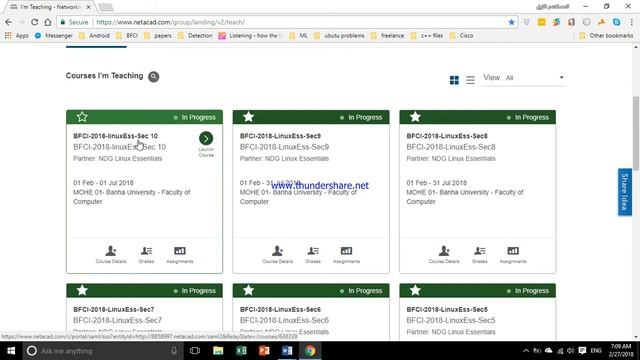Image resolution: width=640 pixels, height=360 pixels.
Task: Open Windows Start menu
Action: tap(11, 351)
